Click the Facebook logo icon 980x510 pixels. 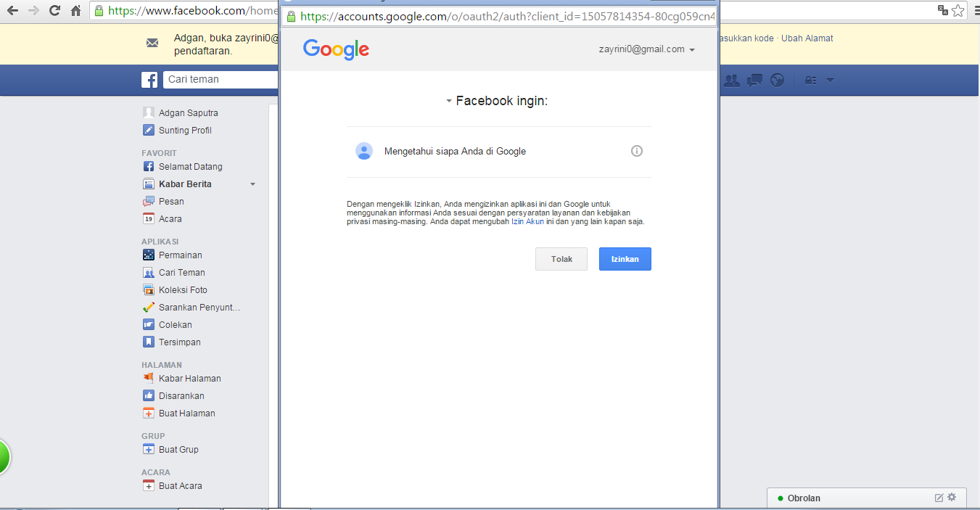149,80
